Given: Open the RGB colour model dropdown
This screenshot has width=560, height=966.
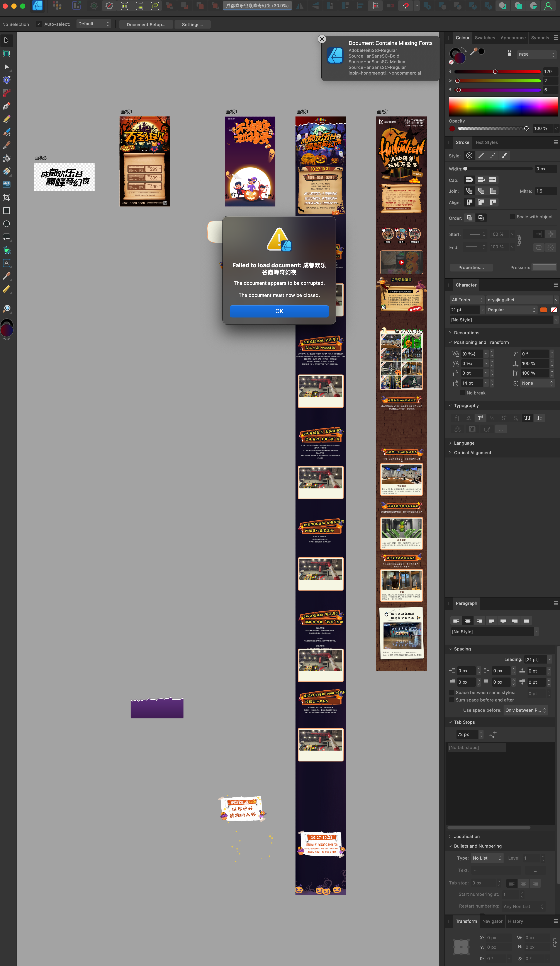Looking at the screenshot, I should [536, 55].
